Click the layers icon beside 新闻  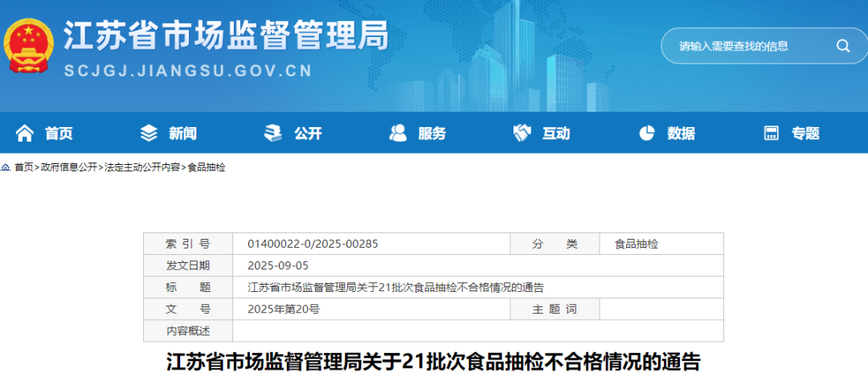click(149, 133)
